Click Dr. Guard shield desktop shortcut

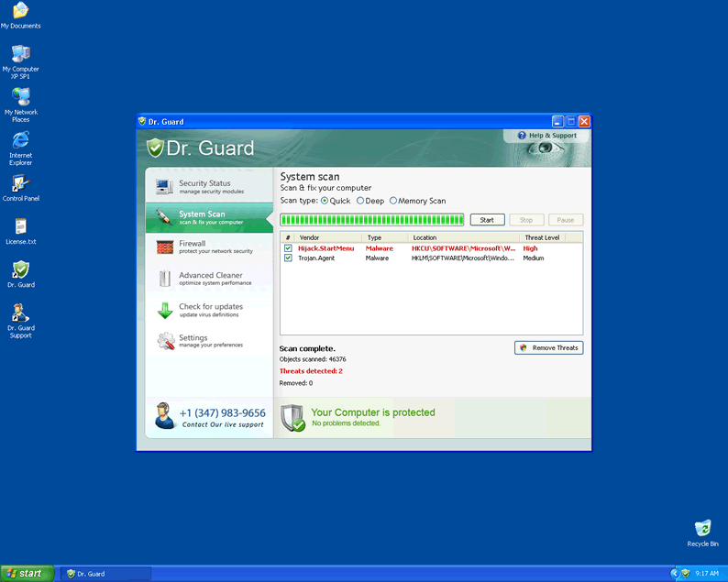click(20, 269)
